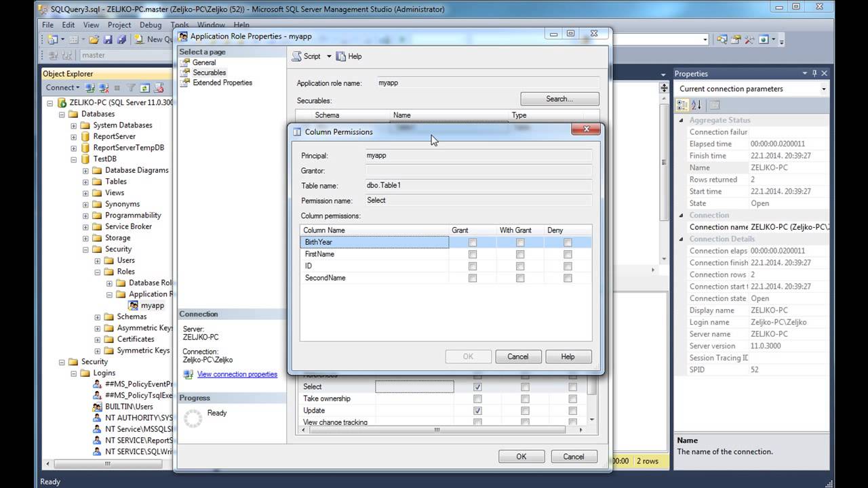Screen dimensions: 868x488
Task: Click OK in Application Role Properties
Action: (x=521, y=457)
